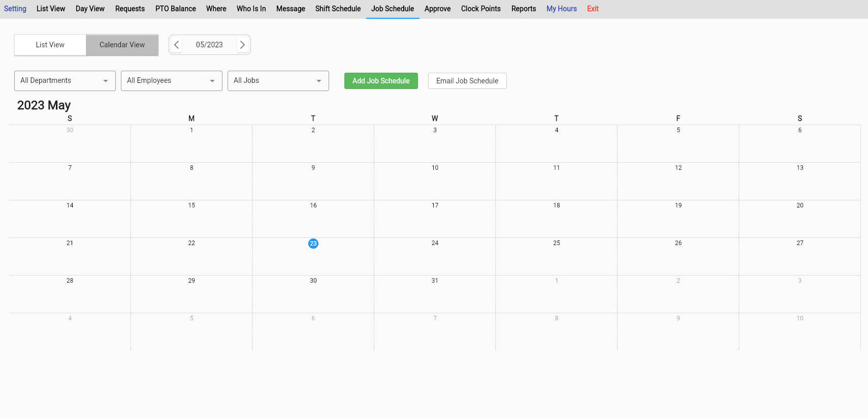Open the Setting menu item
868x419 pixels.
click(x=15, y=9)
